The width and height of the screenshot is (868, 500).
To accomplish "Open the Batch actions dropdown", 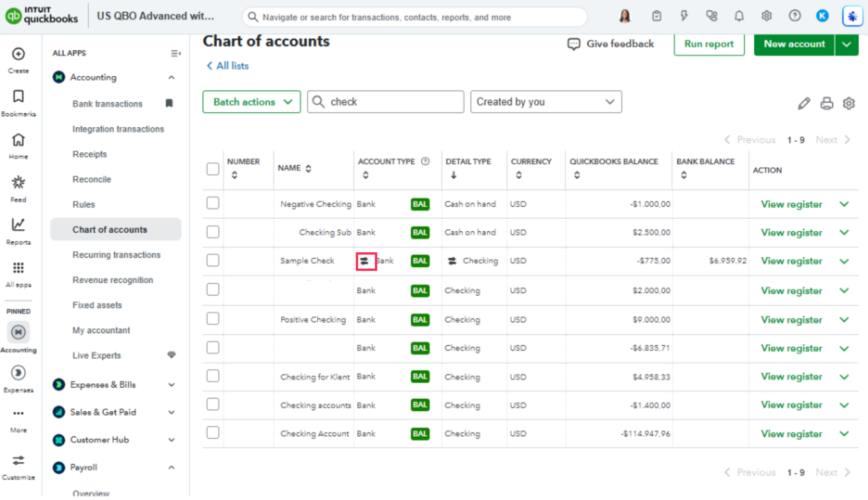I will pos(251,102).
